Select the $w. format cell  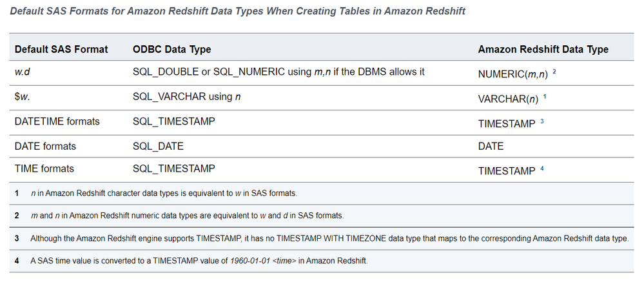point(23,97)
